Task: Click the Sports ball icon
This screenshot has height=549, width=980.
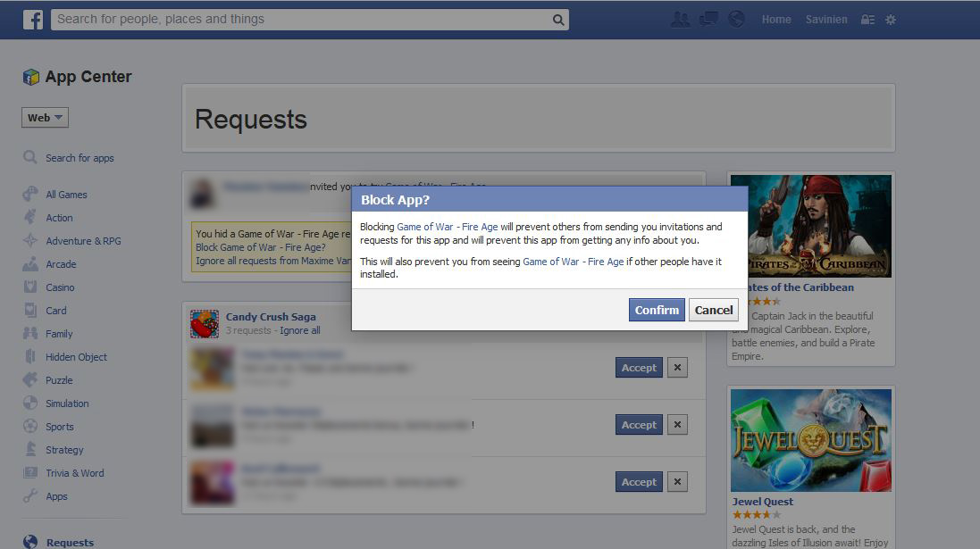Action: click(x=30, y=427)
